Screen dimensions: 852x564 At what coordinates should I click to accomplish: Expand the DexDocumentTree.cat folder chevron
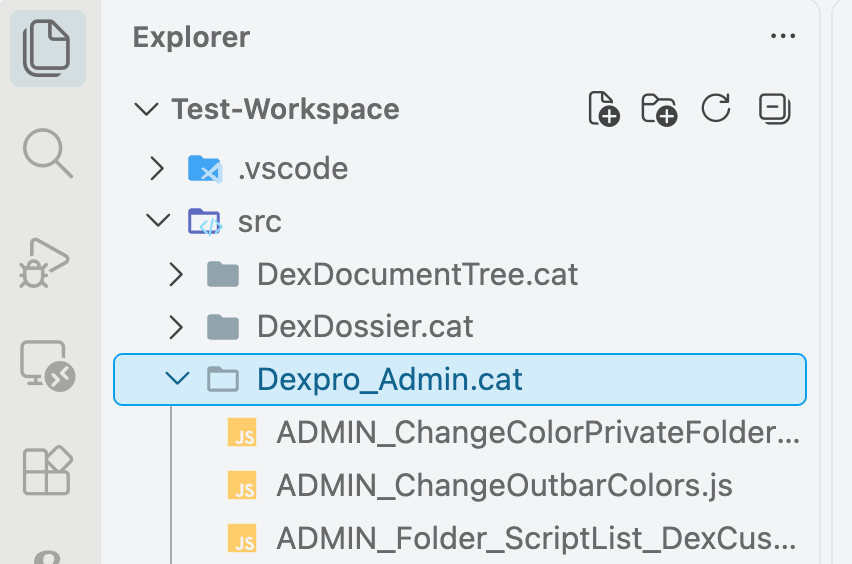click(176, 274)
